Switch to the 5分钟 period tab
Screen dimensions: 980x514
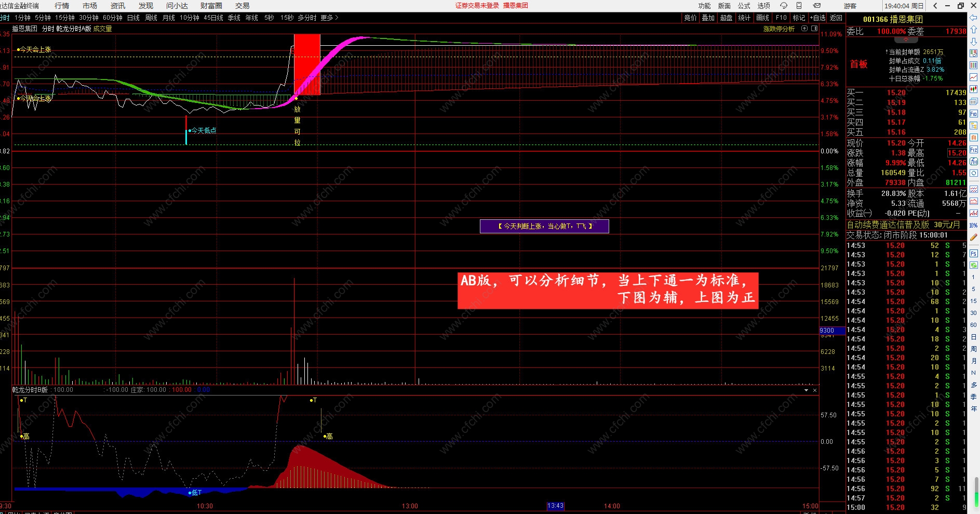point(43,18)
